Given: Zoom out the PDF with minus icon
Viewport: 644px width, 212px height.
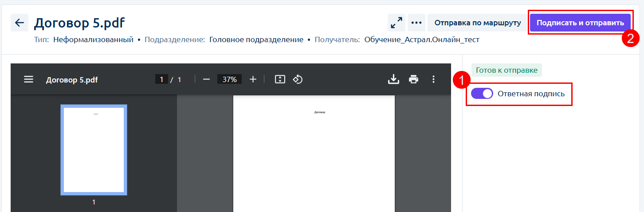Looking at the screenshot, I should click(206, 79).
